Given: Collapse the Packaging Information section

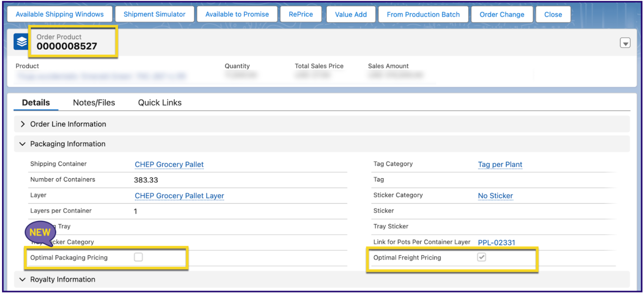Looking at the screenshot, I should click(322, 144).
